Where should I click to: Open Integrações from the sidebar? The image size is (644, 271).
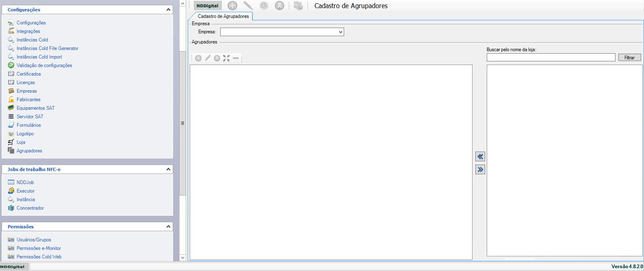point(28,31)
